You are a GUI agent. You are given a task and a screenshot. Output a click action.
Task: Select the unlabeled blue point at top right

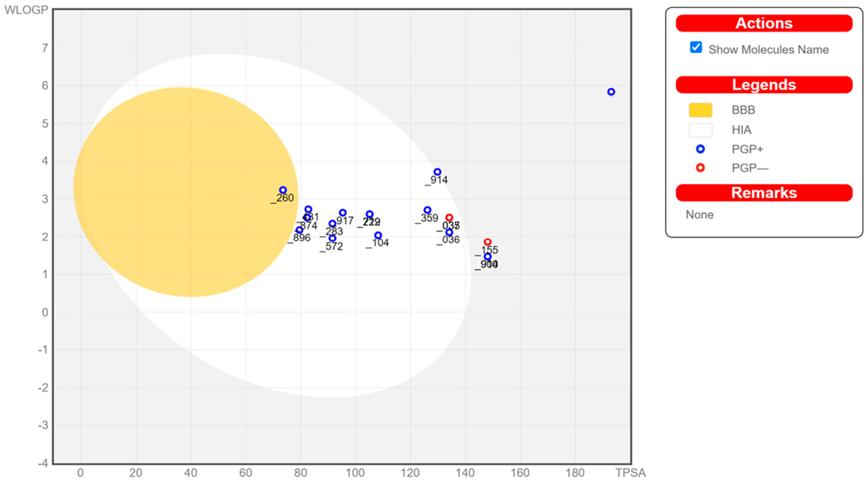pos(611,92)
